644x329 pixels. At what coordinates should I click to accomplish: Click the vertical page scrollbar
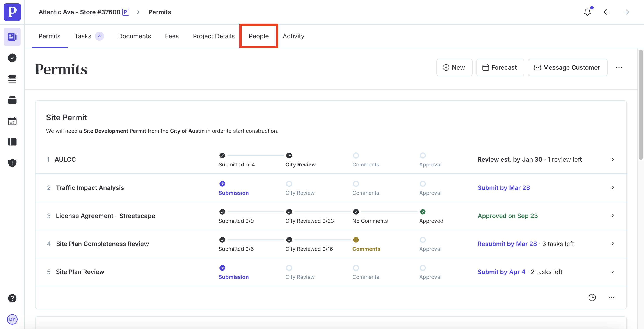pos(640,105)
